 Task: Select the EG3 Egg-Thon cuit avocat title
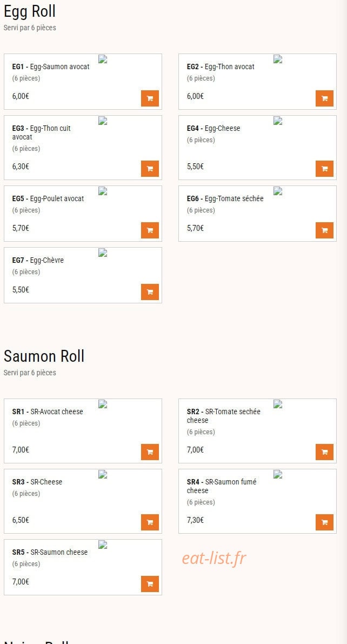pos(41,132)
